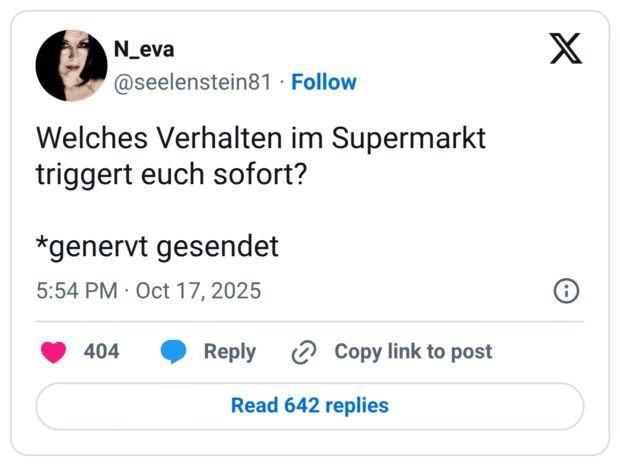Screen dimensions: 620x466
Task: Click the 404 likes count
Action: 101,352
